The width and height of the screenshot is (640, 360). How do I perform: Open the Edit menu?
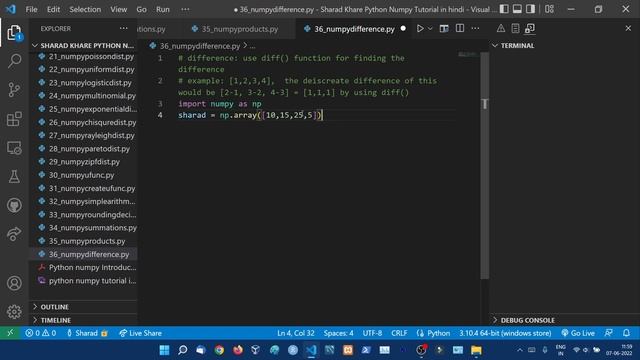pos(53,9)
